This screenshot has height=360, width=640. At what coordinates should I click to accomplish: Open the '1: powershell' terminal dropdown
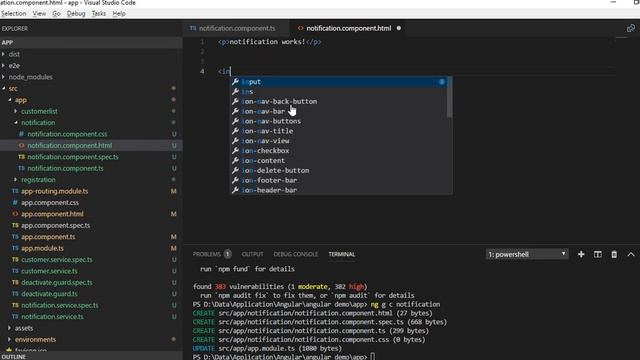tap(527, 254)
